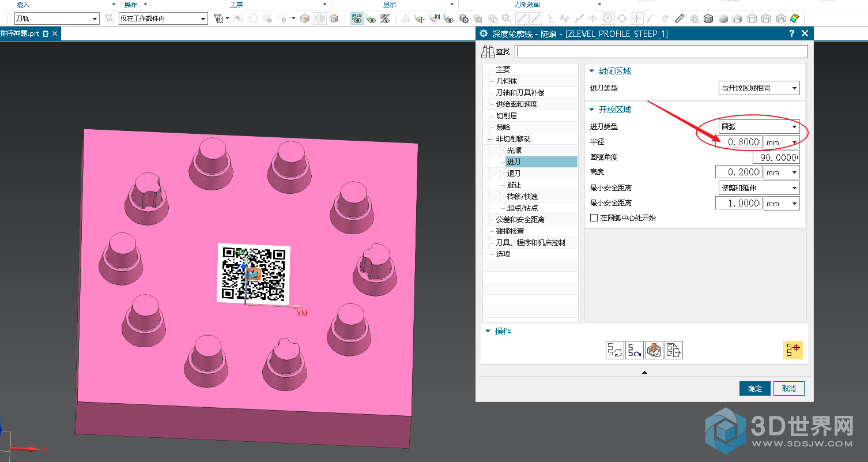Click the dialog settings gear icon
Viewport: 868px width, 462px height.
pos(484,33)
